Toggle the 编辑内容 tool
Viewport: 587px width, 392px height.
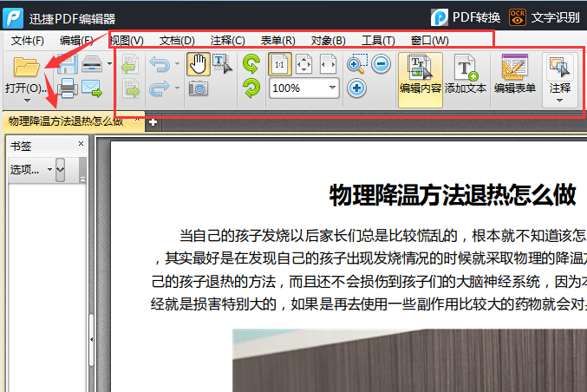(x=421, y=80)
